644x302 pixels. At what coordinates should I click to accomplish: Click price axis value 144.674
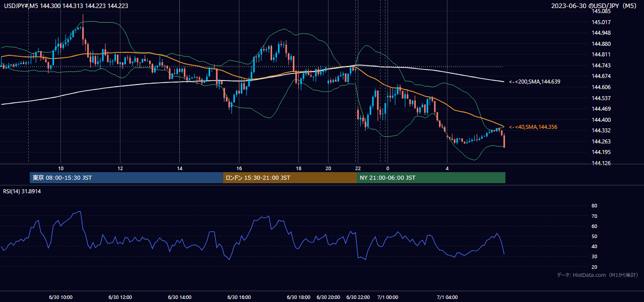pyautogui.click(x=601, y=76)
